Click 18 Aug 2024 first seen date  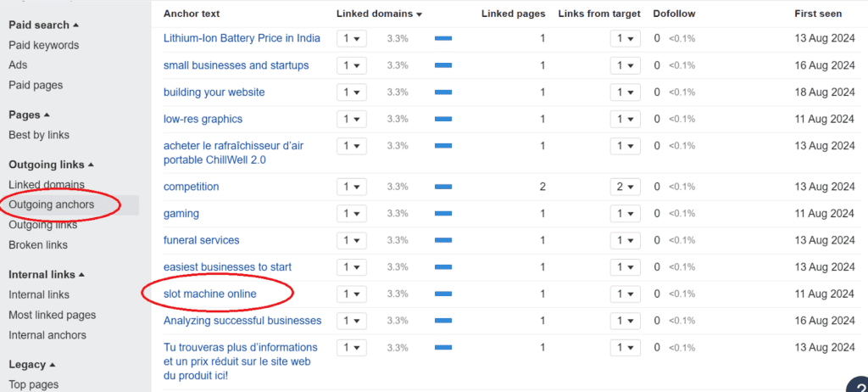click(x=824, y=92)
